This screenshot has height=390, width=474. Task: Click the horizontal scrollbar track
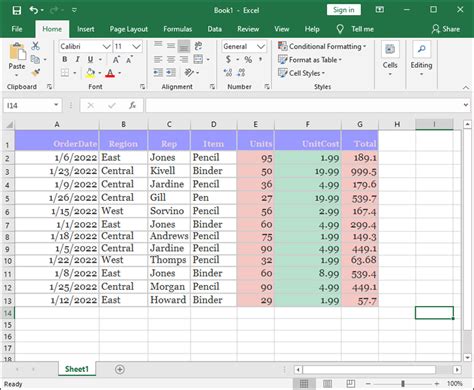(x=369, y=369)
